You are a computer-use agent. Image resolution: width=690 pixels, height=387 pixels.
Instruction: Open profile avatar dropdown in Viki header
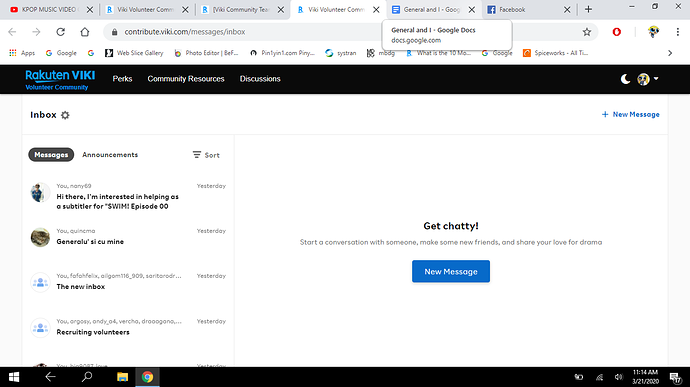(648, 79)
